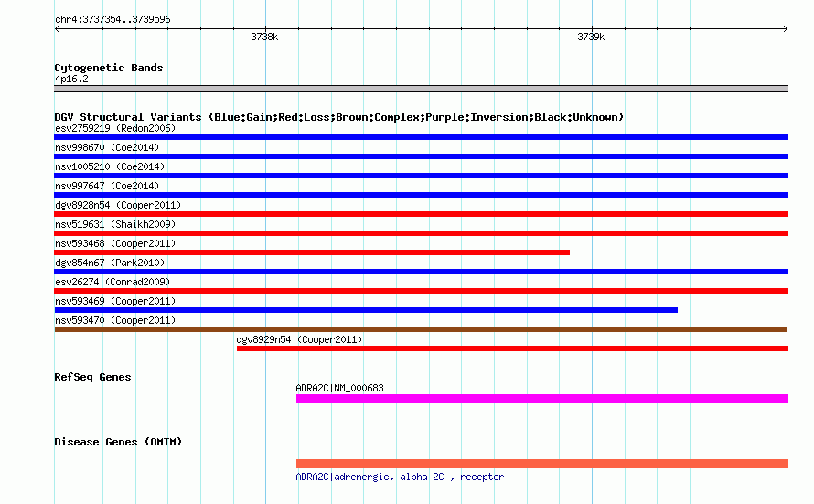The image size is (814, 504).
Task: Click the nsv1005210 blue gain bar
Action: [421, 176]
